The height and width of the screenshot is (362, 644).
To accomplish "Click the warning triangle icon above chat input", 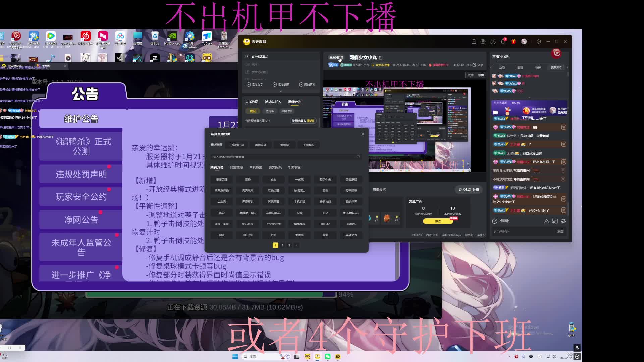I will tap(546, 221).
